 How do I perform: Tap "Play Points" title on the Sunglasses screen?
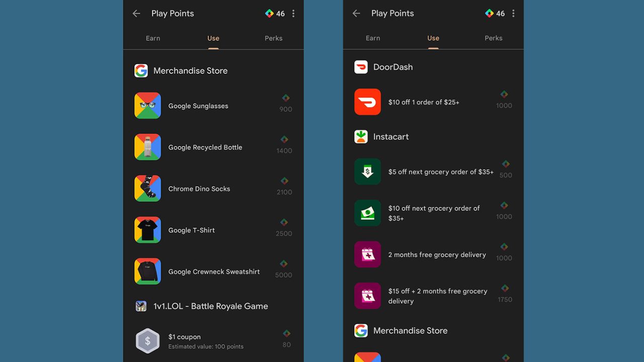coord(173,14)
